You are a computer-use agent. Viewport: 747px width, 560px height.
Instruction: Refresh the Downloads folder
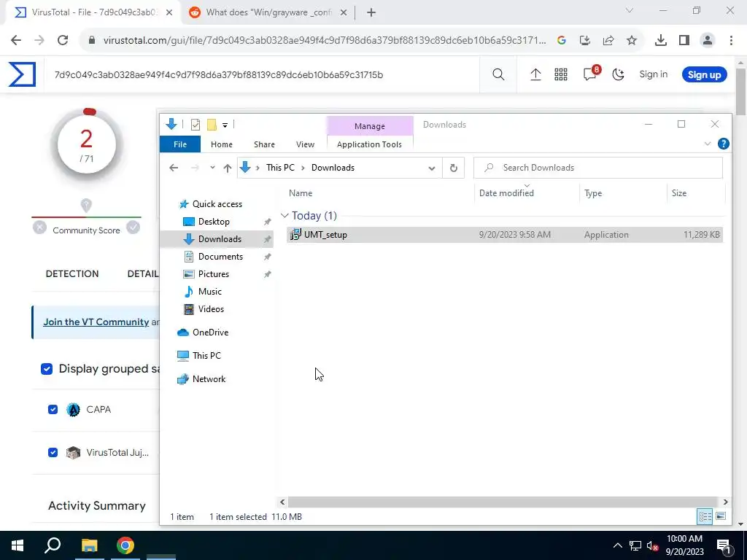[454, 168]
